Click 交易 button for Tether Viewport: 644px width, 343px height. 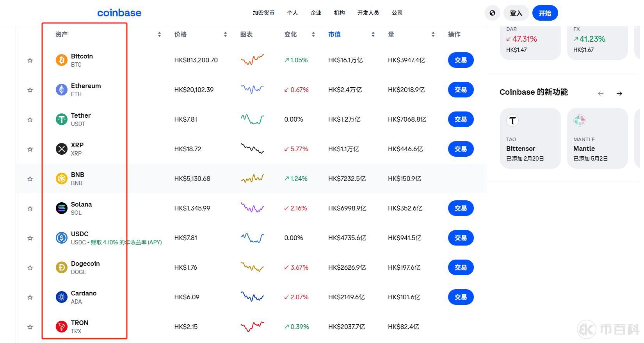click(461, 119)
